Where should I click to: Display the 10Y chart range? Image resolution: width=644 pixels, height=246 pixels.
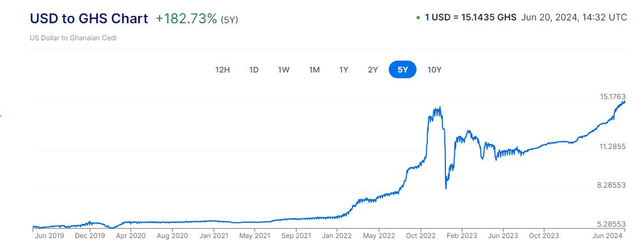tap(434, 70)
